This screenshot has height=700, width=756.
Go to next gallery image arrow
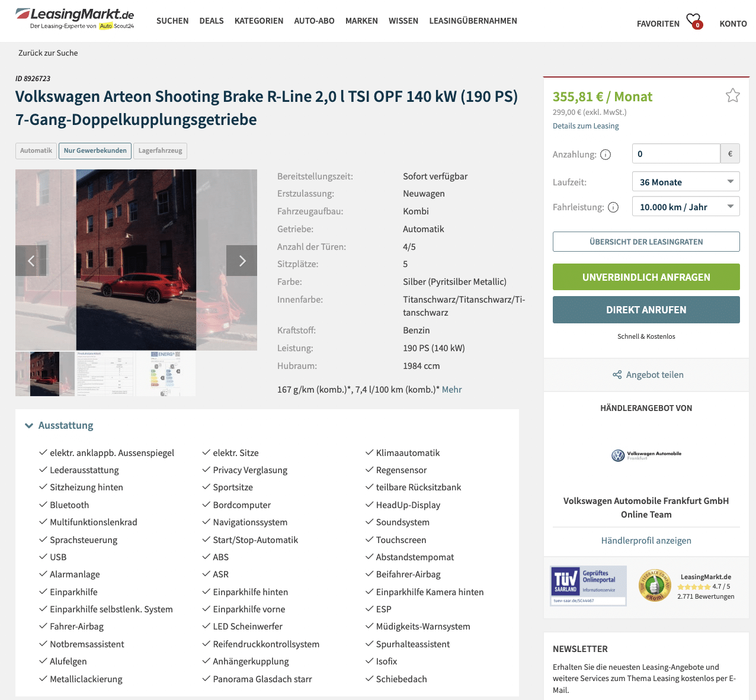[242, 261]
